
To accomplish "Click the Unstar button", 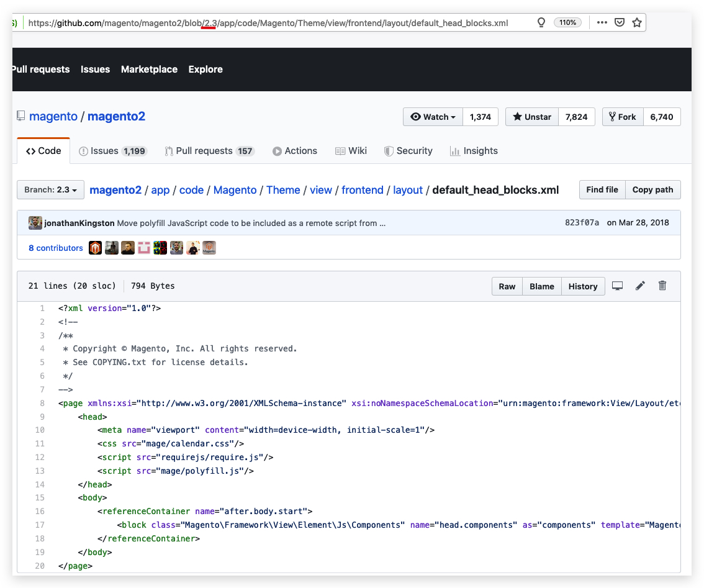I will pyautogui.click(x=532, y=117).
